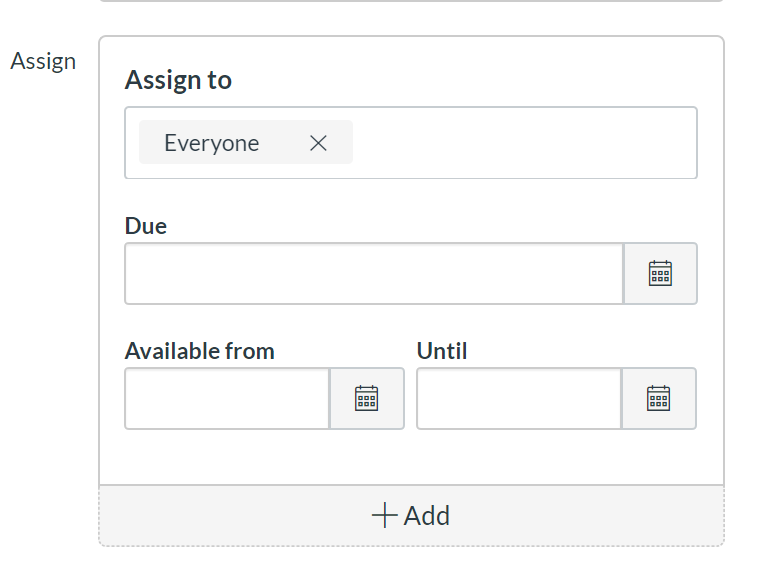Select the Everyone assignee token
The image size is (765, 583).
click(x=211, y=143)
